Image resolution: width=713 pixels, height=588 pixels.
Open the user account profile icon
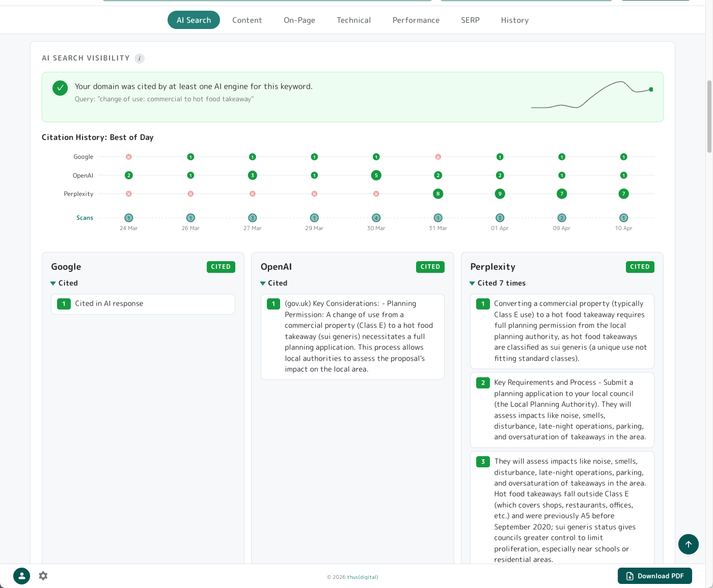(21, 576)
